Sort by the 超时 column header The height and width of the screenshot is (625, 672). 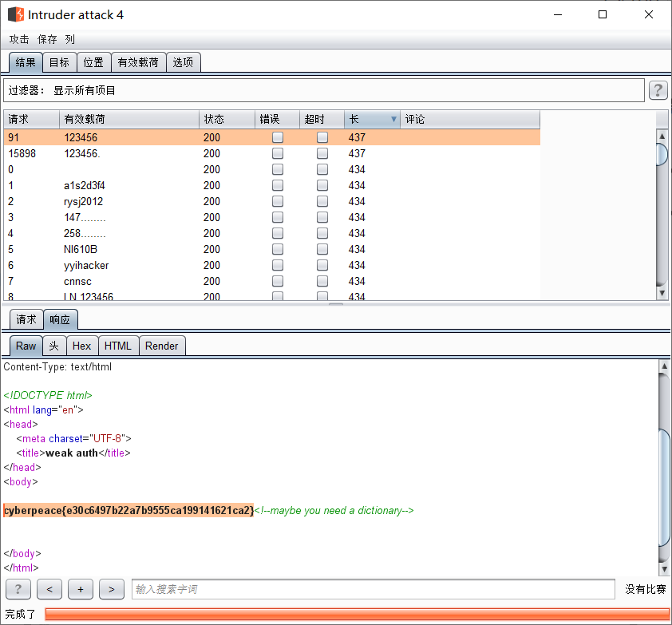pyautogui.click(x=322, y=119)
